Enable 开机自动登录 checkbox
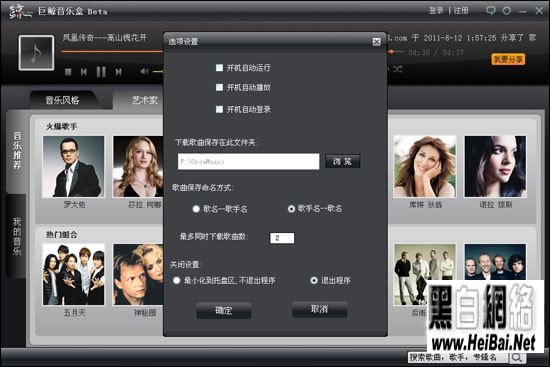The height and width of the screenshot is (367, 550). 219,109
